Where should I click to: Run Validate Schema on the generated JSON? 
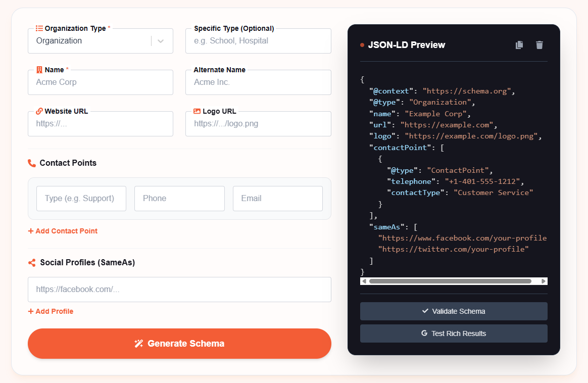453,311
